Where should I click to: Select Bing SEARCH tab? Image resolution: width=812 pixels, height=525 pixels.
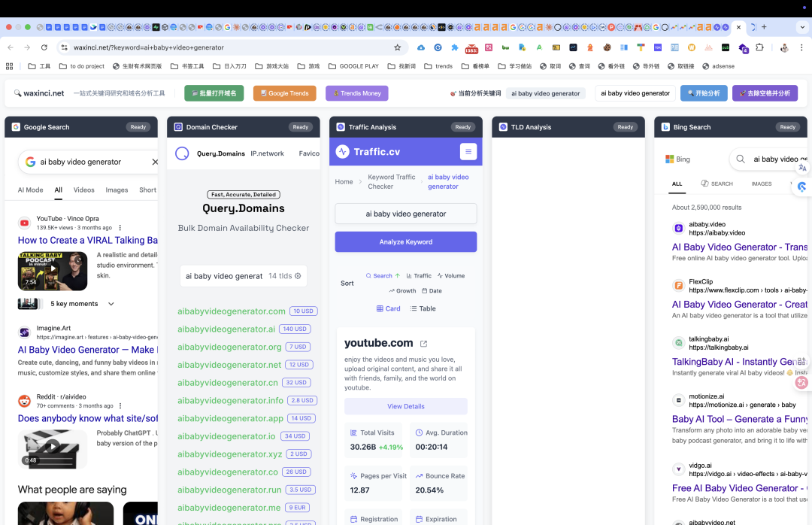click(717, 184)
